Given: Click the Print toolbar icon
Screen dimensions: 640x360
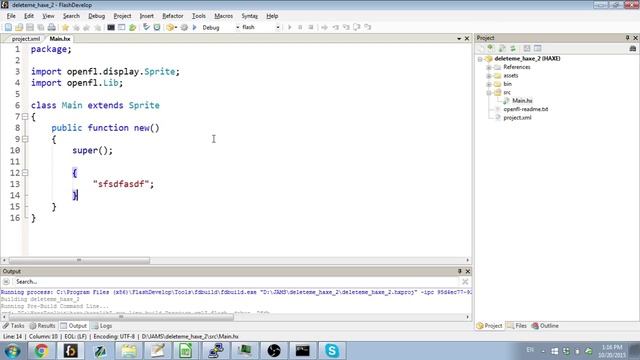Looking at the screenshot, I should click(51, 27).
